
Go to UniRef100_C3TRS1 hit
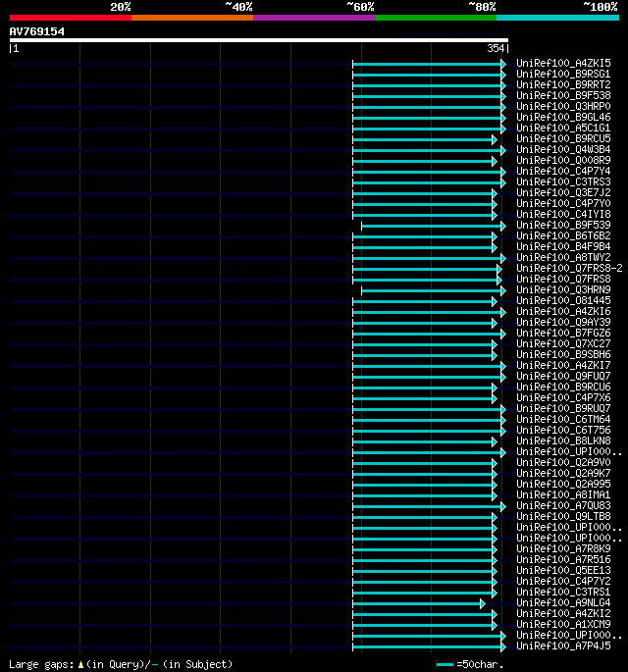563,592
